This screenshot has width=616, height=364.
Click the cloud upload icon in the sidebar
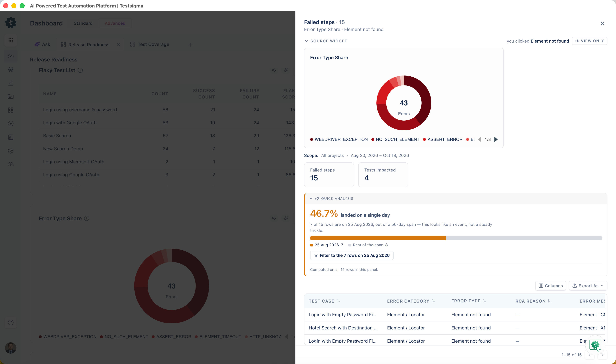coord(11,164)
